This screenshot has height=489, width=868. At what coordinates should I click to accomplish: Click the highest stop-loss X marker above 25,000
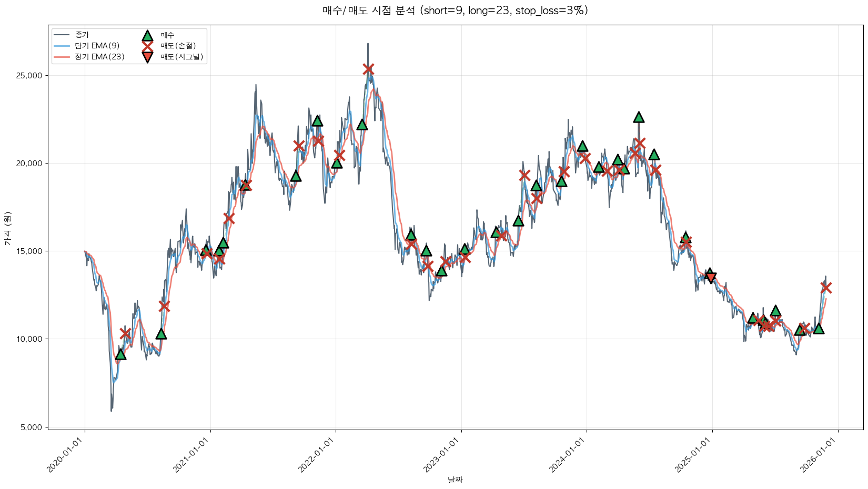368,69
